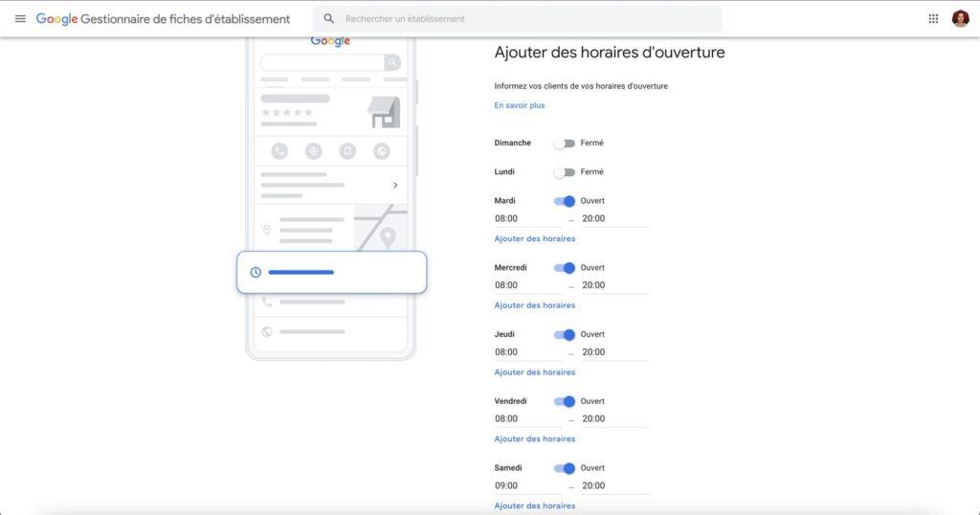Viewport: 980px width, 515px height.
Task: Turn off the Vendredi toggle
Action: (x=565, y=402)
